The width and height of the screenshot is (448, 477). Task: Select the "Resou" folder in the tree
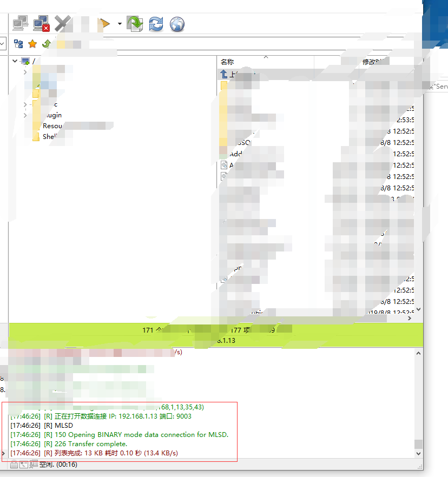coord(52,125)
